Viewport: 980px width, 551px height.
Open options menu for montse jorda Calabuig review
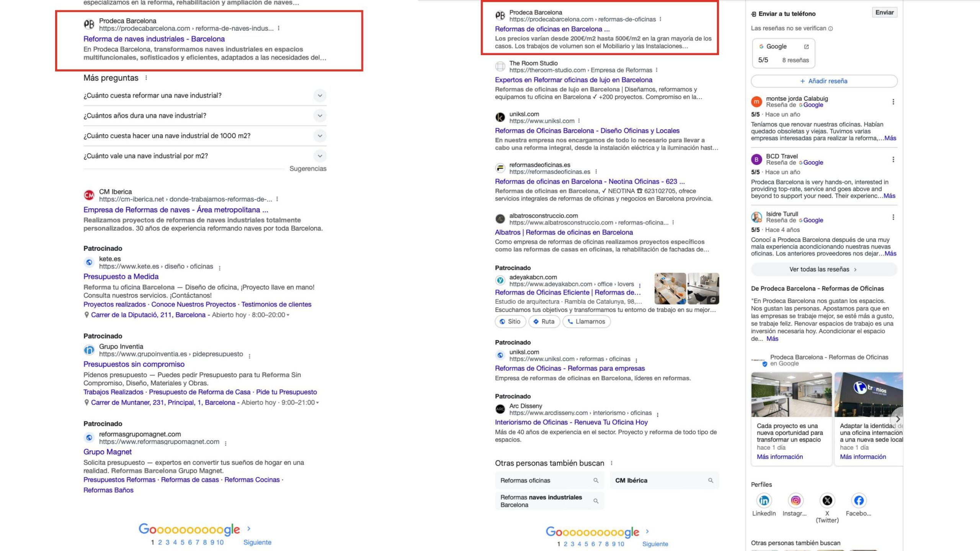tap(893, 102)
